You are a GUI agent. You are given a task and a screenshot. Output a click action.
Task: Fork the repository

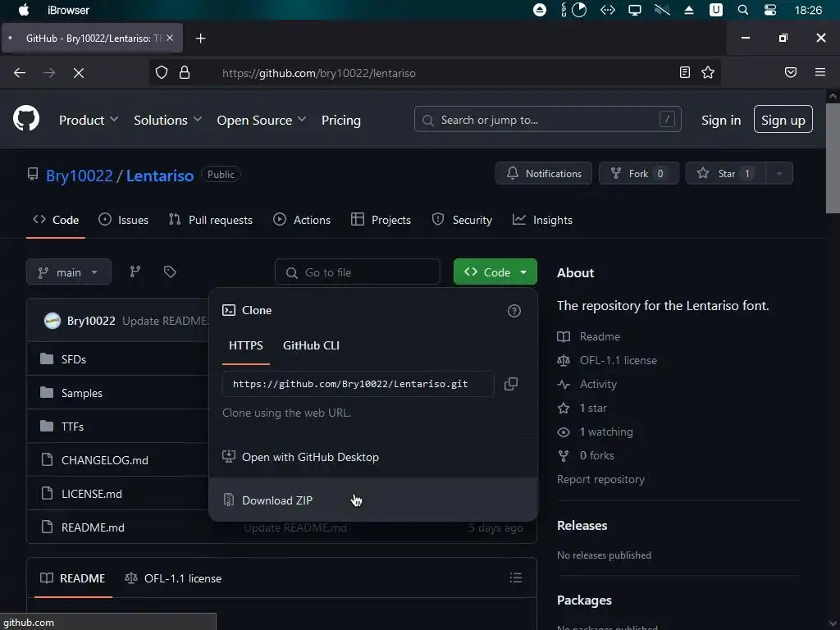[638, 174]
